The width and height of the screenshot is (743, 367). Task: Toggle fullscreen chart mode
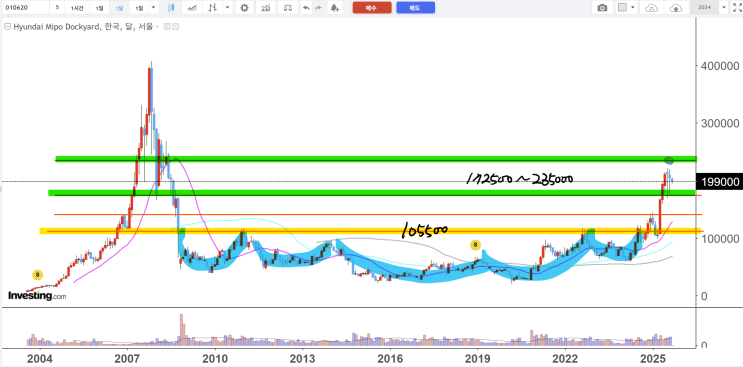[737, 8]
